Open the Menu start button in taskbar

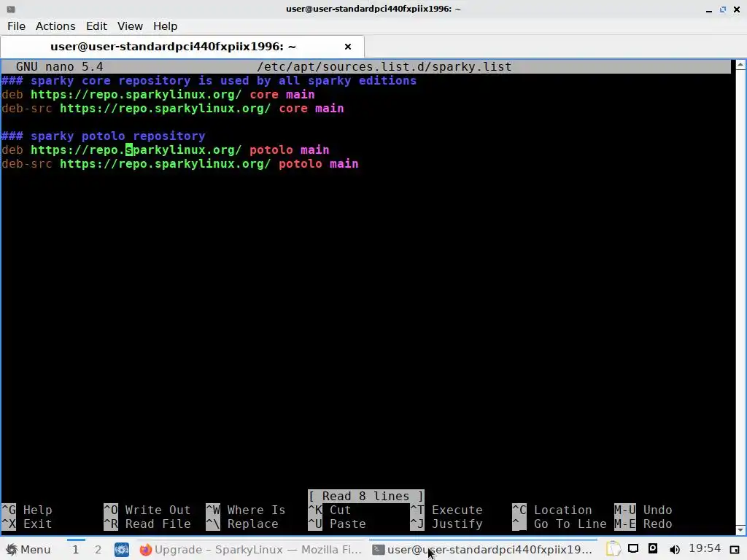tap(28, 550)
